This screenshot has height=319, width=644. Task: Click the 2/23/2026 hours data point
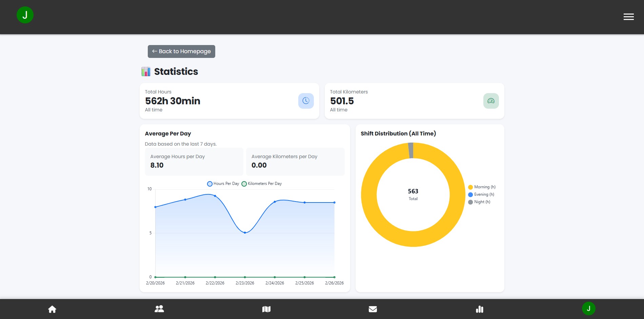point(245,233)
